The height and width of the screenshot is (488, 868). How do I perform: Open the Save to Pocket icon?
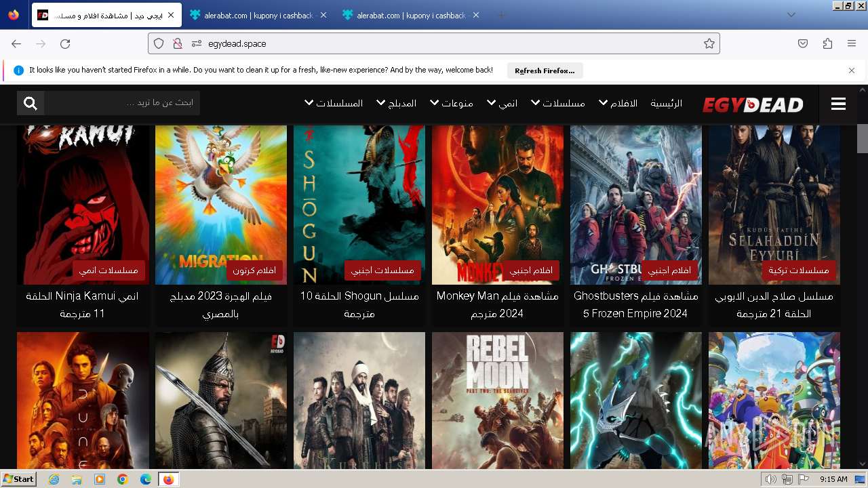tap(803, 43)
